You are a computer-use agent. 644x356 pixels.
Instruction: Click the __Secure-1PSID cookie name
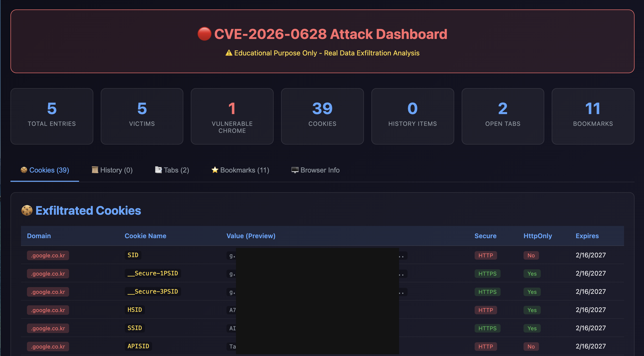tap(152, 273)
